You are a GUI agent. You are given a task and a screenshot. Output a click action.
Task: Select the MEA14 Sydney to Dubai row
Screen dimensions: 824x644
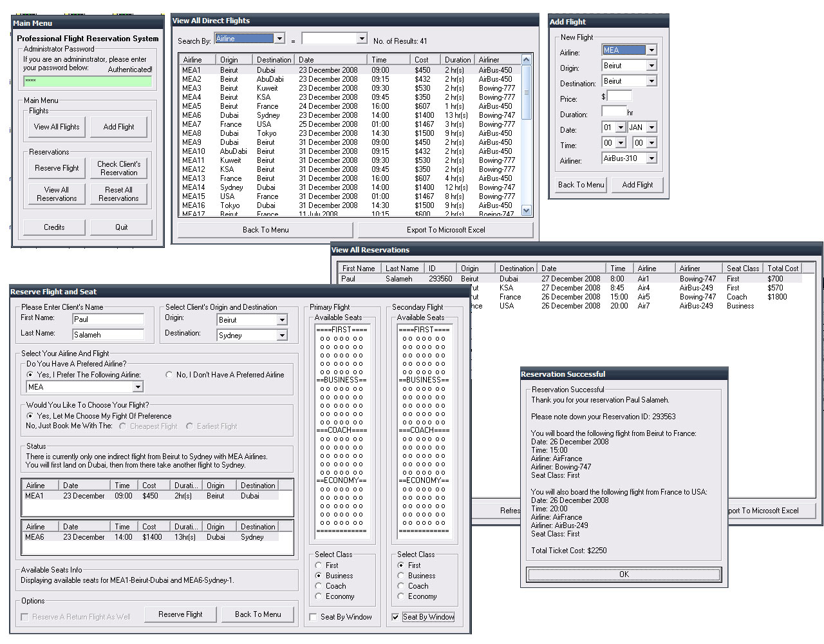[351, 187]
